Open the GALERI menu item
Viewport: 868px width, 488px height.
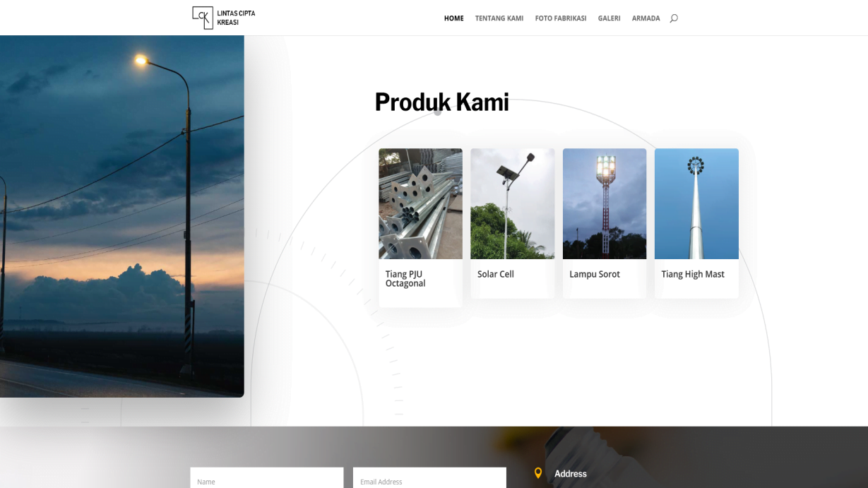tap(609, 18)
